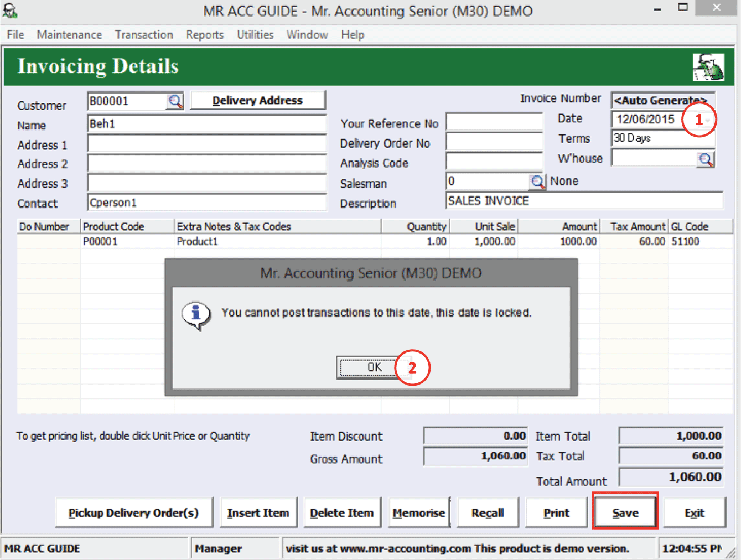The width and height of the screenshot is (741, 560).
Task: Click the Quantity column header
Action: point(415,226)
